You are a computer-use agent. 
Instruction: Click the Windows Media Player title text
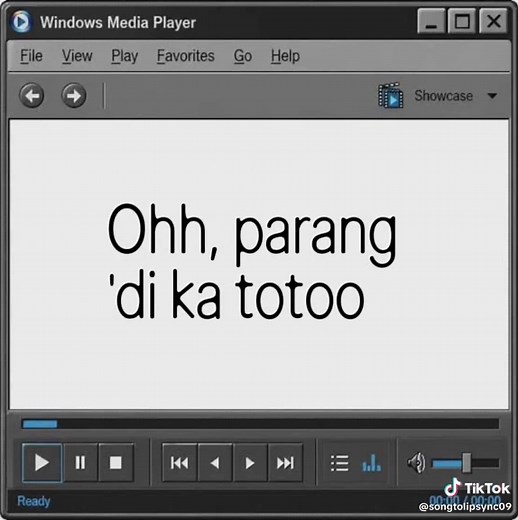coord(118,23)
